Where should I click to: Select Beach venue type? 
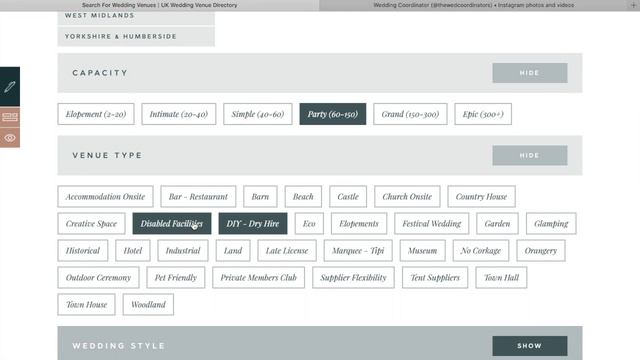[x=303, y=197]
